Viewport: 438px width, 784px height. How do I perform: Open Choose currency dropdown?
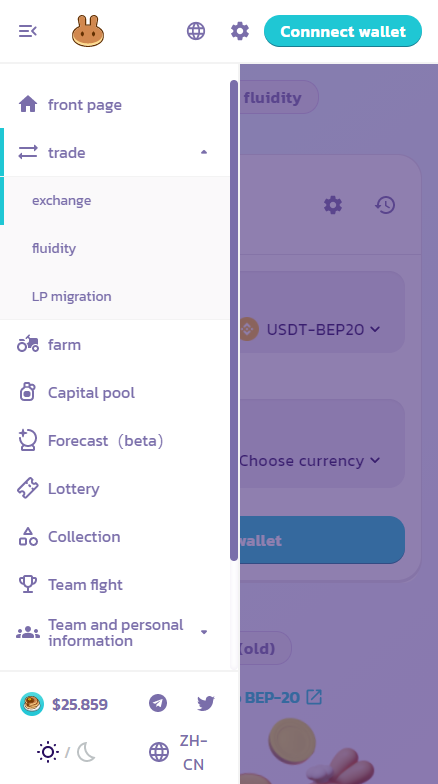(x=310, y=460)
